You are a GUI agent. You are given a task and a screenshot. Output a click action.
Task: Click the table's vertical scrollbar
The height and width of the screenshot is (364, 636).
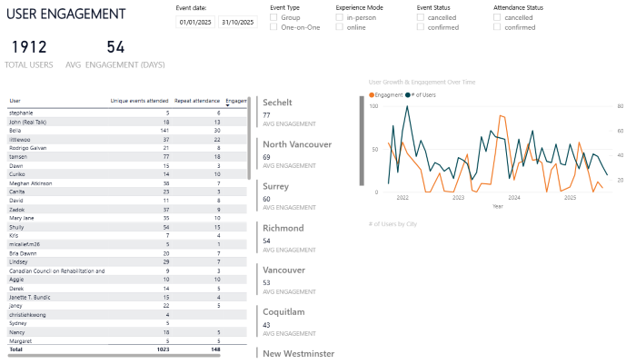point(249,127)
